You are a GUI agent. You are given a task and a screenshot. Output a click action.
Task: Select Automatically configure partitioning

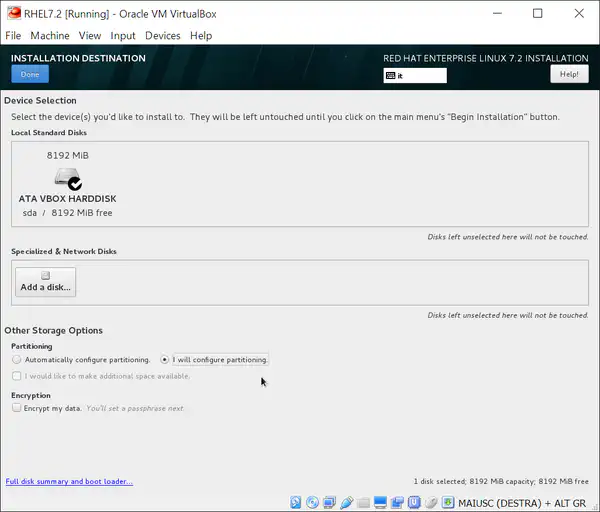coord(16,359)
